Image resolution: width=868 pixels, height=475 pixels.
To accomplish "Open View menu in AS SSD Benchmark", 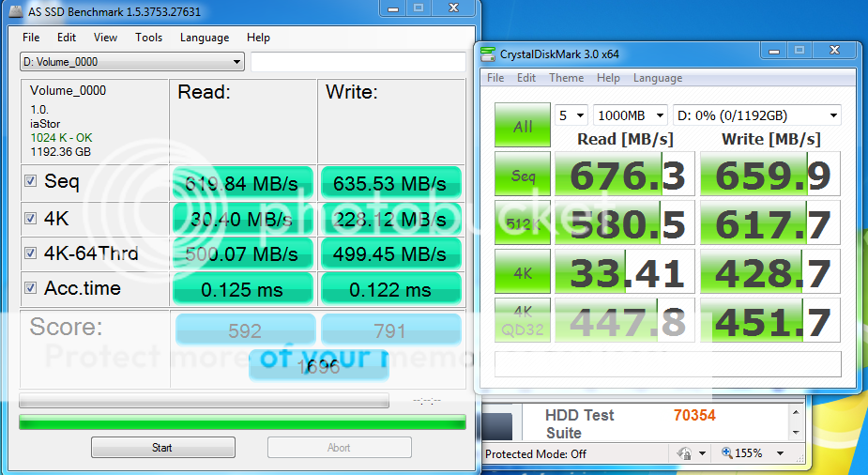I will point(105,38).
